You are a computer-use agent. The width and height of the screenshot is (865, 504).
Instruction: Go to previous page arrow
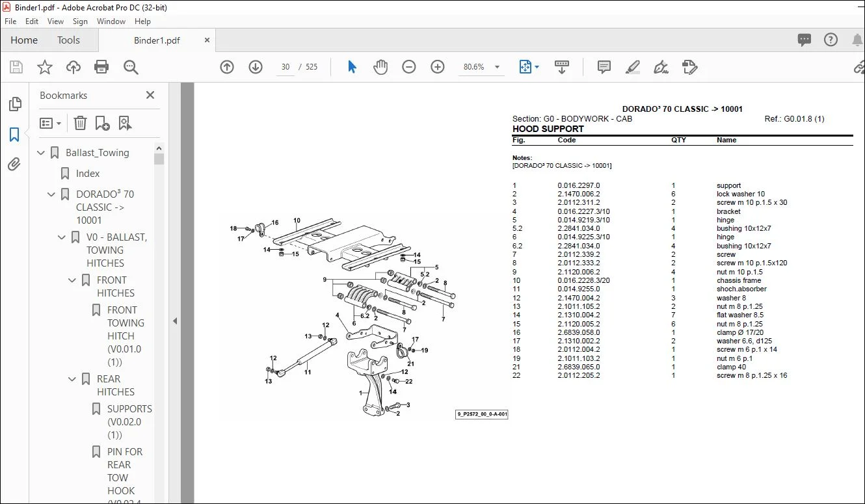point(227,67)
